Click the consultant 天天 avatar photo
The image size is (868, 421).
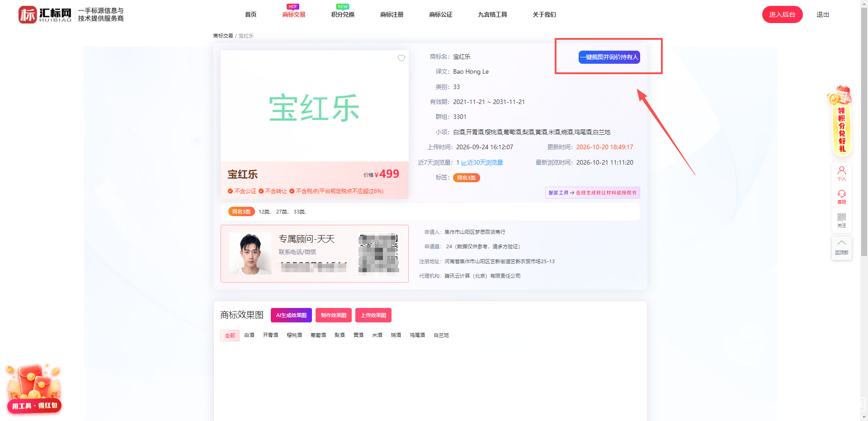click(250, 254)
